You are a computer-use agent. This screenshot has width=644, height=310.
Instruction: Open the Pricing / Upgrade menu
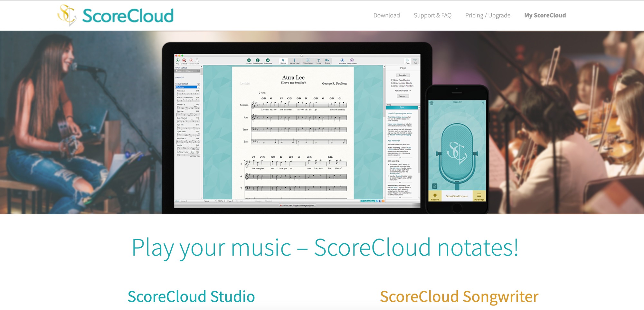488,15
